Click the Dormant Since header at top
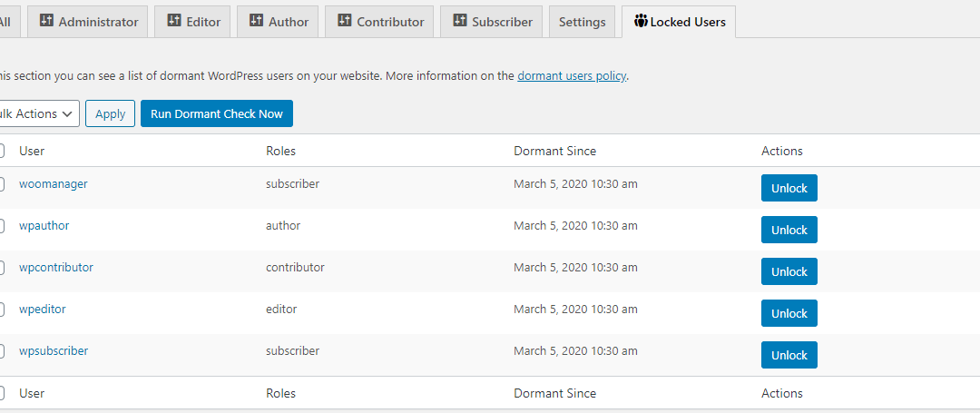 555,151
